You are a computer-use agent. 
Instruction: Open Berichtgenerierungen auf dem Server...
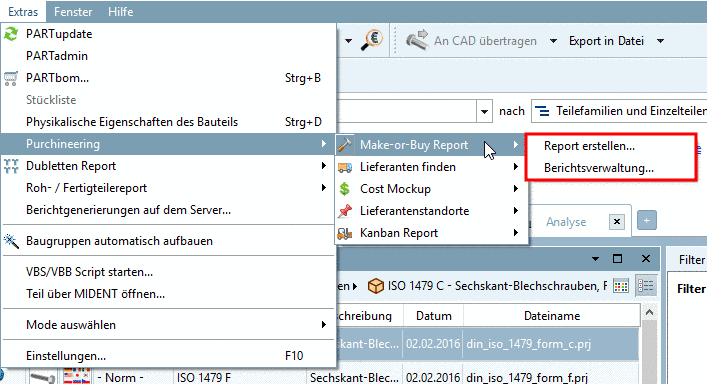click(168, 210)
